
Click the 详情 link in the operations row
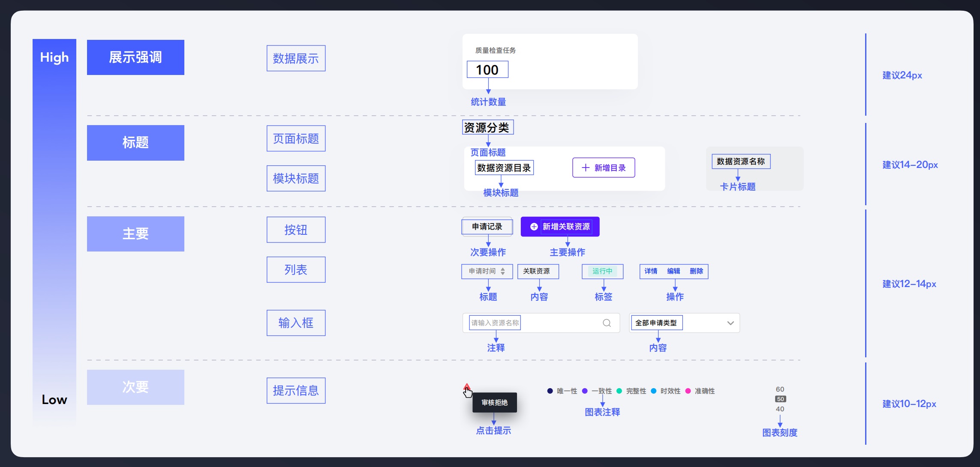(x=650, y=271)
